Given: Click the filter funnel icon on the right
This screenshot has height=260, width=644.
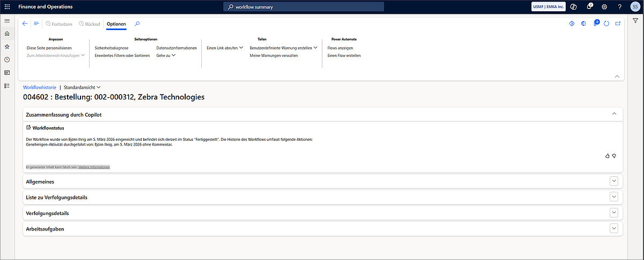Looking at the screenshot, I should pos(635,20).
